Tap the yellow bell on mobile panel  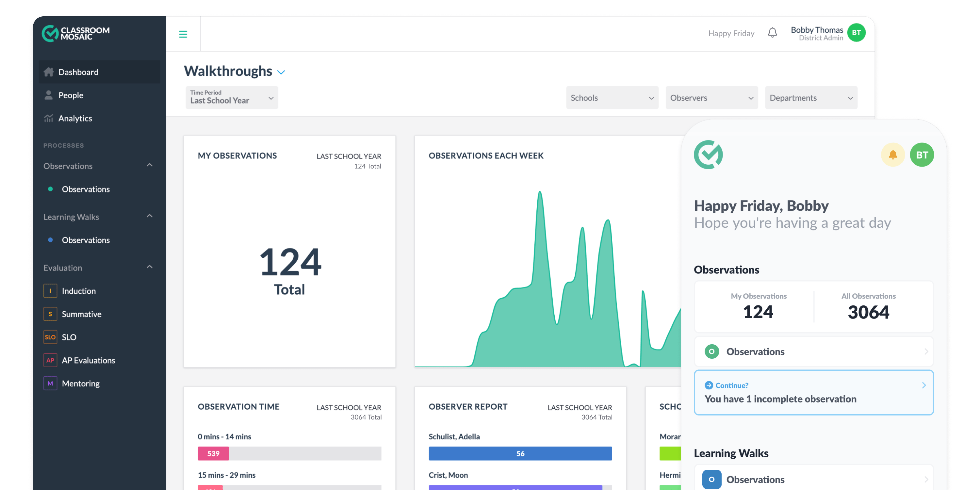(x=892, y=155)
